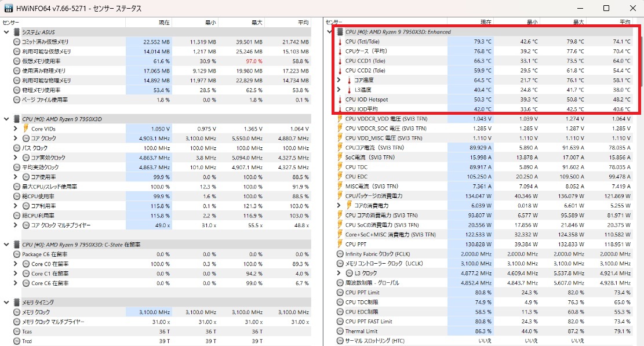Select the CPU EDC制限 row
The height and width of the screenshot is (346, 644).
(483, 312)
